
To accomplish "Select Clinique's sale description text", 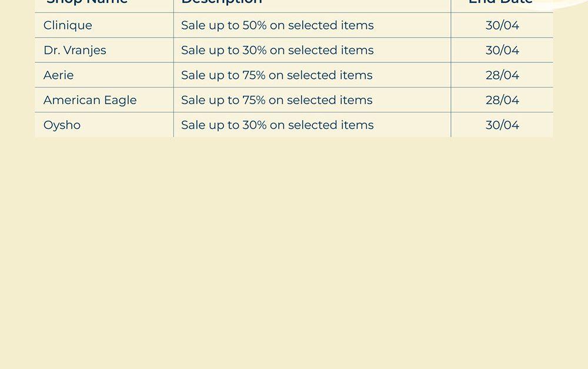I will click(x=277, y=25).
